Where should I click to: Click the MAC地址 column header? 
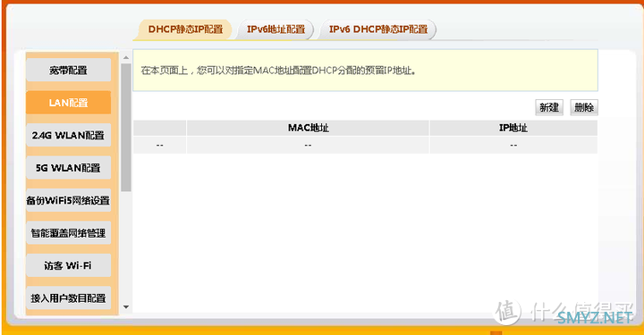click(x=308, y=128)
